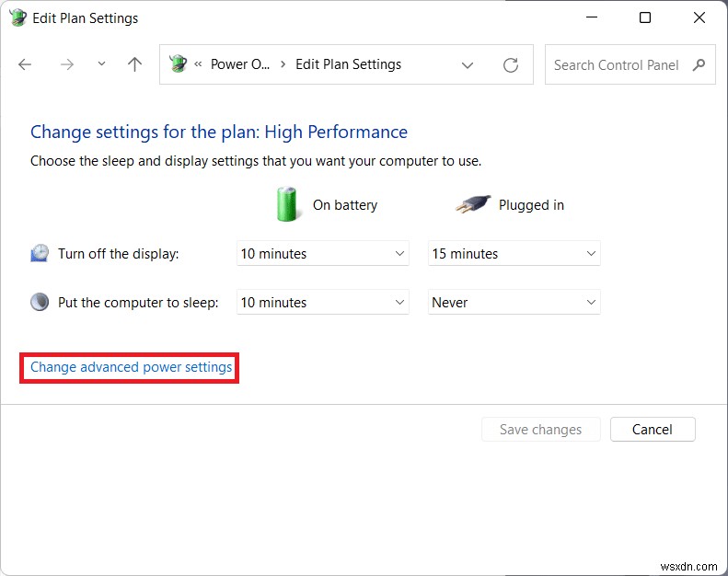Click the Search Control Panel field
This screenshot has height=576, width=728.
(616, 65)
